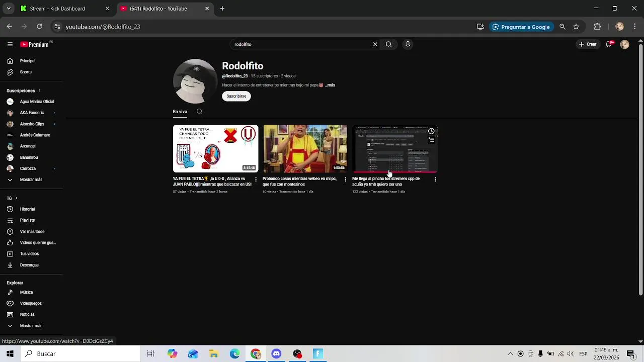Bookmark this page with the star icon

pos(576,27)
